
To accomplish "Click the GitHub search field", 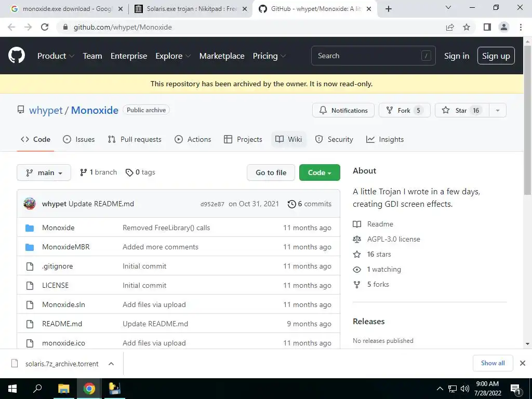I will coord(373,56).
